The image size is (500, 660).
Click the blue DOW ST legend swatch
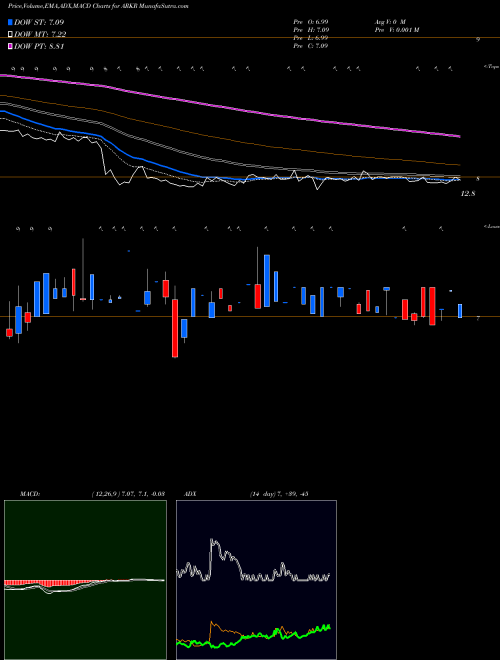tap(11, 22)
